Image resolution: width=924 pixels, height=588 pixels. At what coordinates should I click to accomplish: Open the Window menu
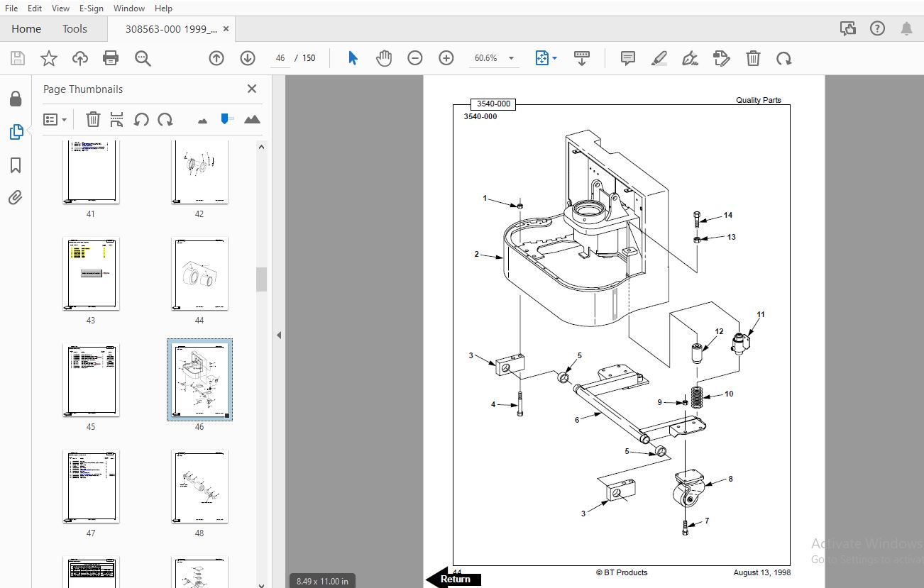129,8
